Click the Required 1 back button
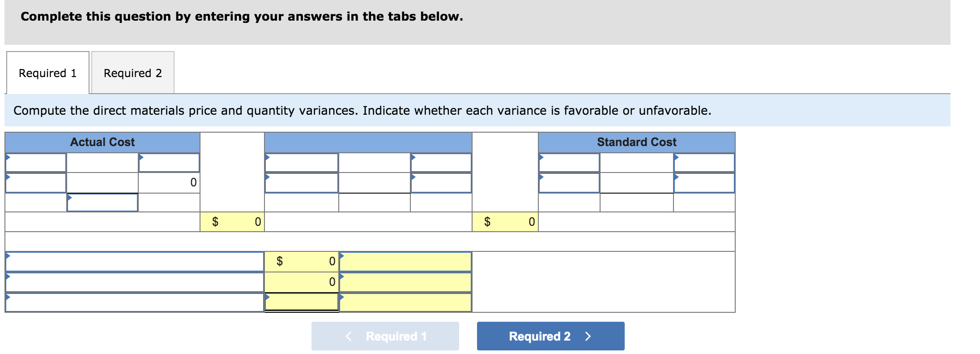This screenshot has height=354, width=980. [385, 336]
